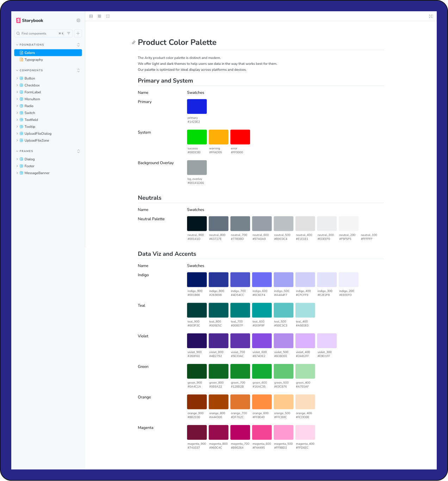
Task: Toggle the grid overlay in the canvas toolbar
Action: (x=99, y=16)
